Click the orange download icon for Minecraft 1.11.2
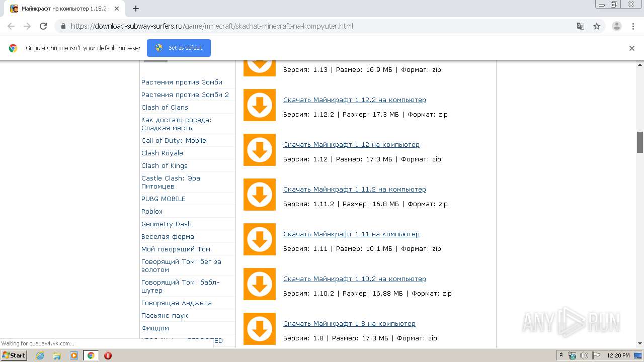644x362 pixels. coord(260,195)
